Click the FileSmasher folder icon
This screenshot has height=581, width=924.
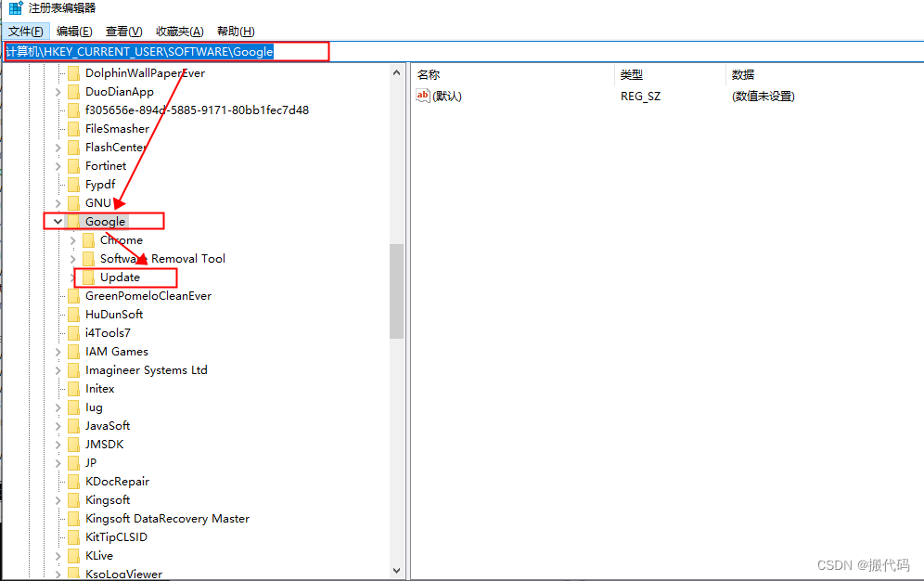pyautogui.click(x=73, y=129)
